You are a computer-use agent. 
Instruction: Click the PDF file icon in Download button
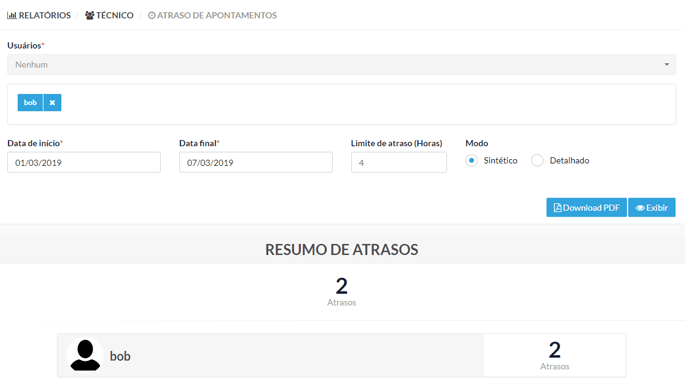(557, 208)
